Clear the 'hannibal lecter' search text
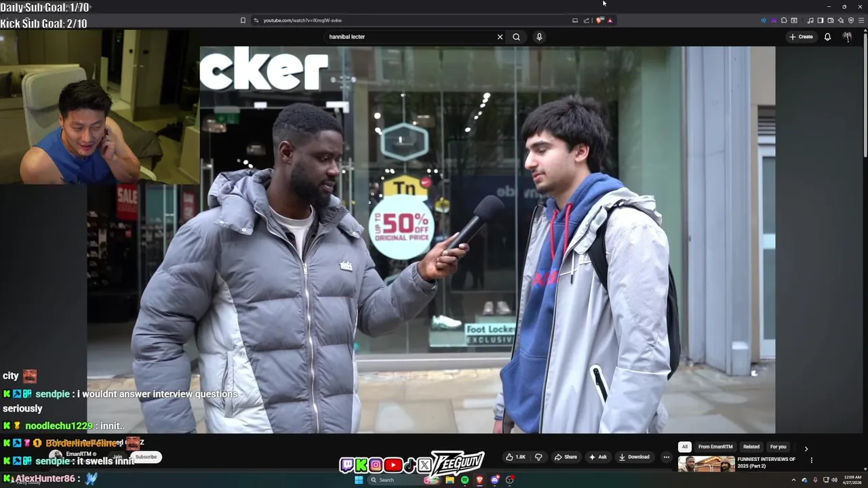This screenshot has height=488, width=868. click(x=500, y=37)
